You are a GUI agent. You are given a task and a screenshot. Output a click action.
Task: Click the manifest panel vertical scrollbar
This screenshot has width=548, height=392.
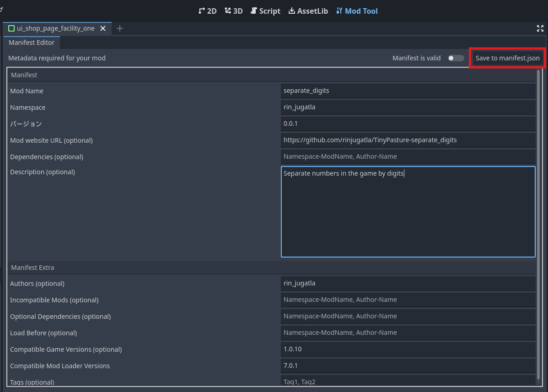(x=538, y=224)
